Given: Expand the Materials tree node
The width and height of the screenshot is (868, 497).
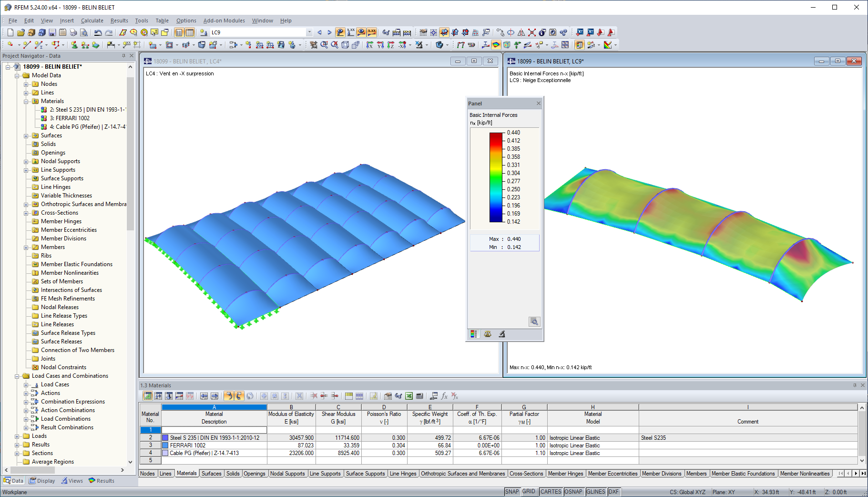Looking at the screenshot, I should coord(27,101).
